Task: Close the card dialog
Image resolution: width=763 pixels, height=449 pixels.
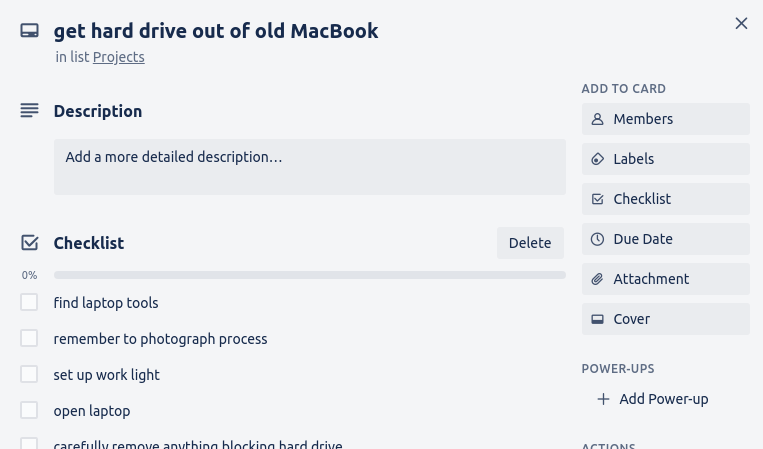Action: pyautogui.click(x=741, y=23)
